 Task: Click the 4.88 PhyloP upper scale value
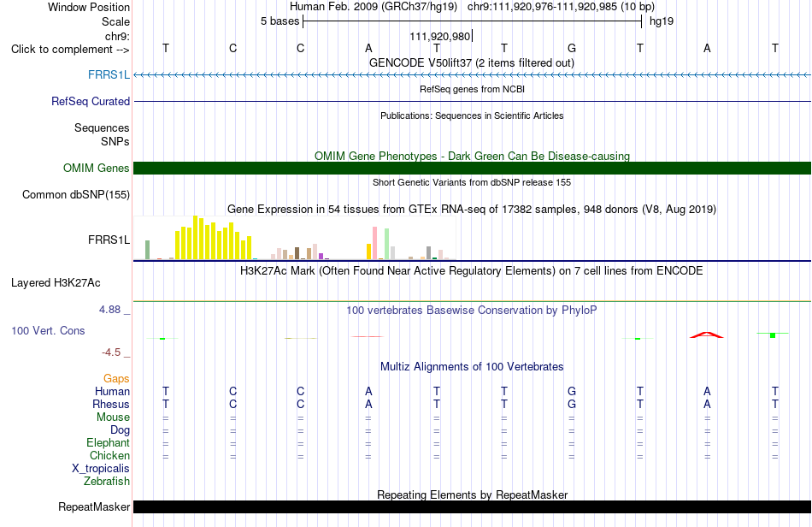coord(109,310)
